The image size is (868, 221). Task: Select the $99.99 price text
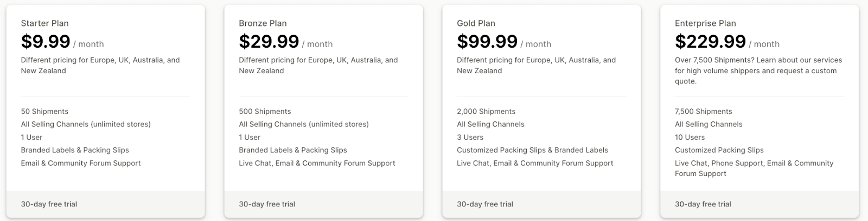[487, 42]
